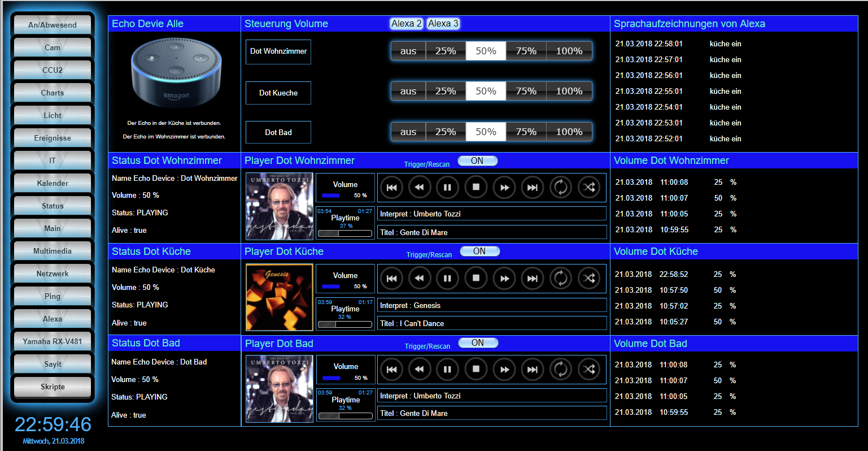Open An/Abwesend in the sidebar

(x=53, y=25)
